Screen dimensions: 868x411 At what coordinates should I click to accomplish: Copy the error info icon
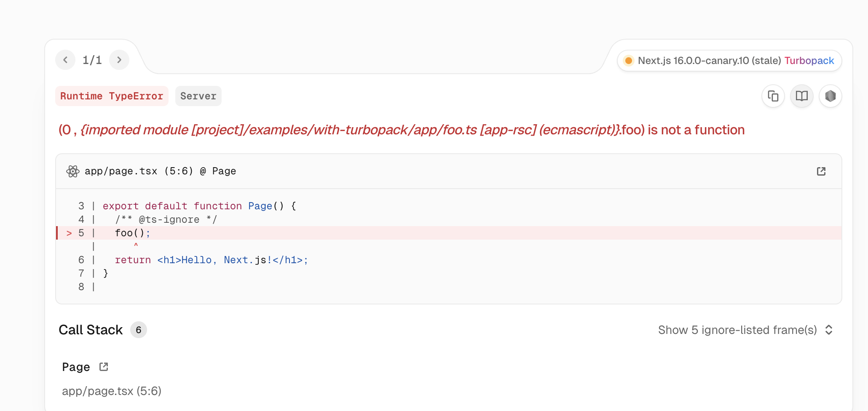click(x=773, y=96)
